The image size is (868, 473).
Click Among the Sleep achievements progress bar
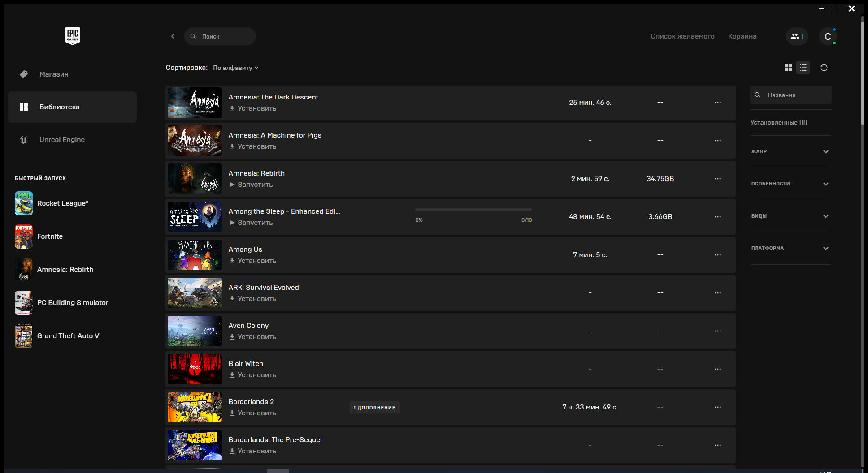(x=473, y=209)
